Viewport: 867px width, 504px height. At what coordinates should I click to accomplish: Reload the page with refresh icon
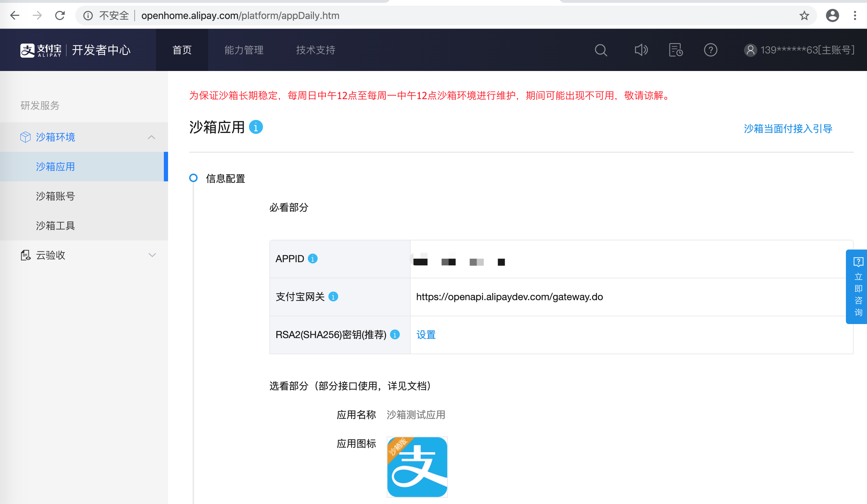coord(60,15)
